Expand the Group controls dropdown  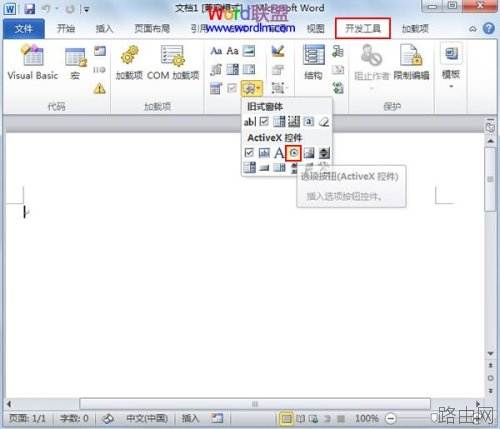(x=279, y=88)
